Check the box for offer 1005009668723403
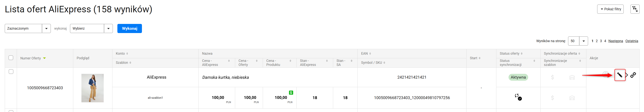644x112 pixels. (x=11, y=72)
